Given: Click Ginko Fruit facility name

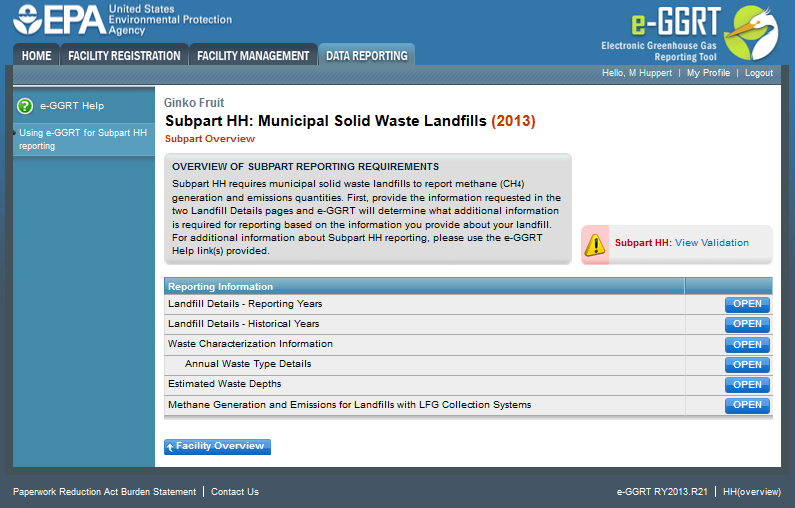Looking at the screenshot, I should click(x=194, y=103).
